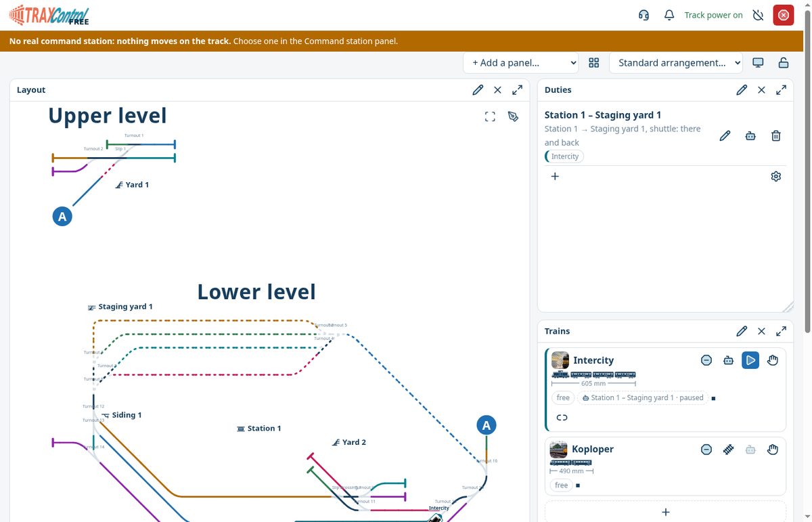Screen dimensions: 812x522
Task: Expand the Layout panel to fullscreen
Action: (518, 90)
